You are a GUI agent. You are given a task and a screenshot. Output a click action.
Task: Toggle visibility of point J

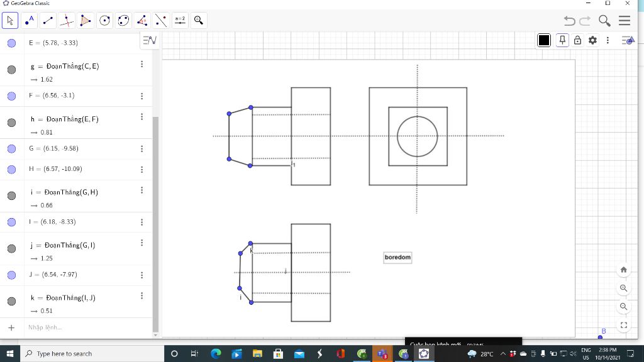(11, 275)
